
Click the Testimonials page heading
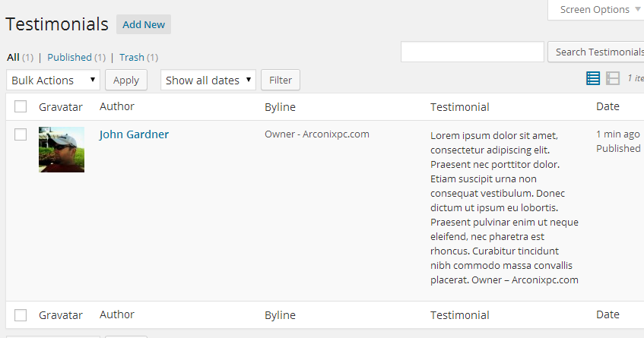point(57,24)
